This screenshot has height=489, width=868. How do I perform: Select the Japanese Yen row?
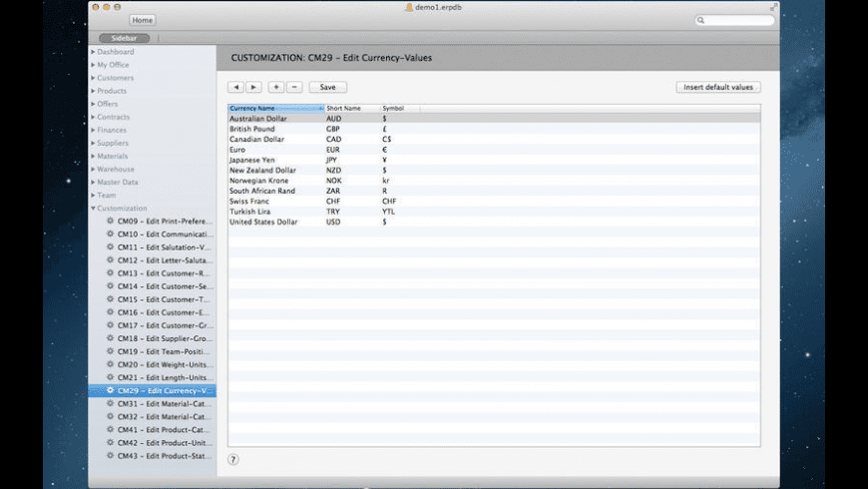pyautogui.click(x=494, y=160)
